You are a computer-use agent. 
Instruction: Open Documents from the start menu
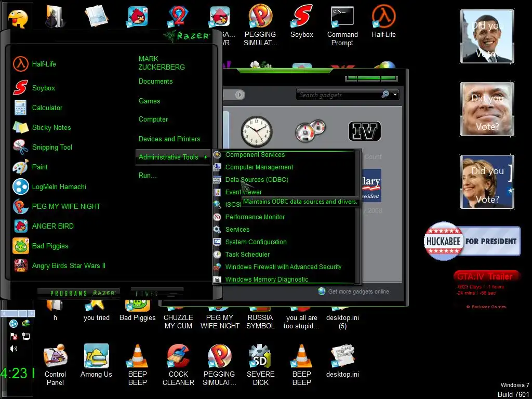coord(156,82)
